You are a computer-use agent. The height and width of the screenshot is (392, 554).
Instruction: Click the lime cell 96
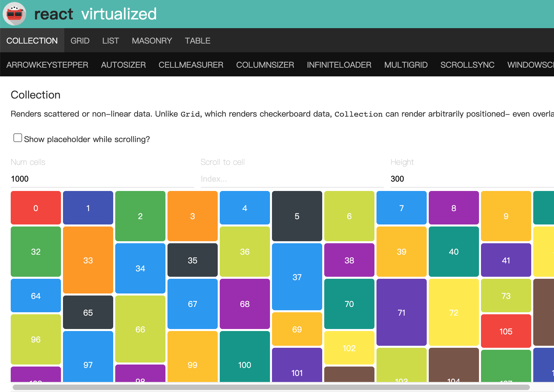coord(36,339)
